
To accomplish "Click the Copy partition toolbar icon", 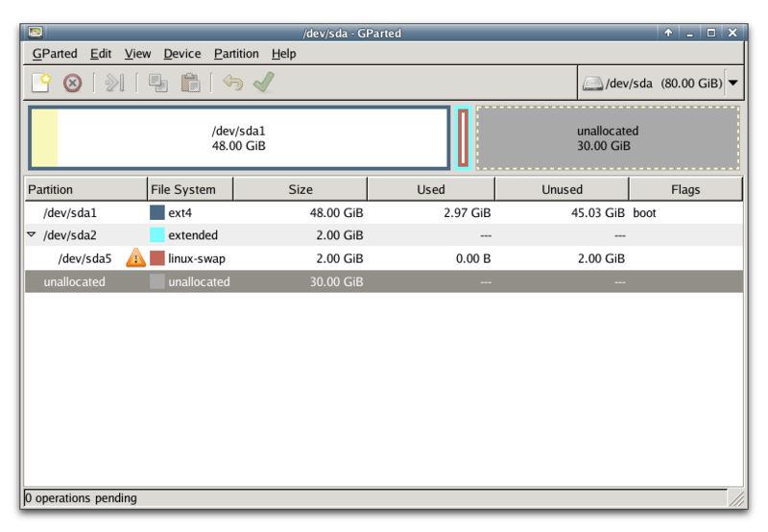I will [158, 84].
